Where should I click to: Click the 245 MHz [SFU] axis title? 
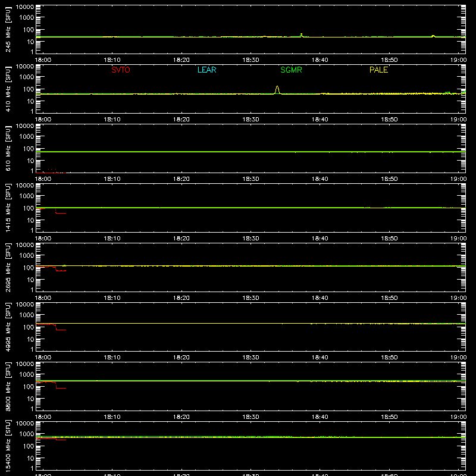(x=8, y=29)
